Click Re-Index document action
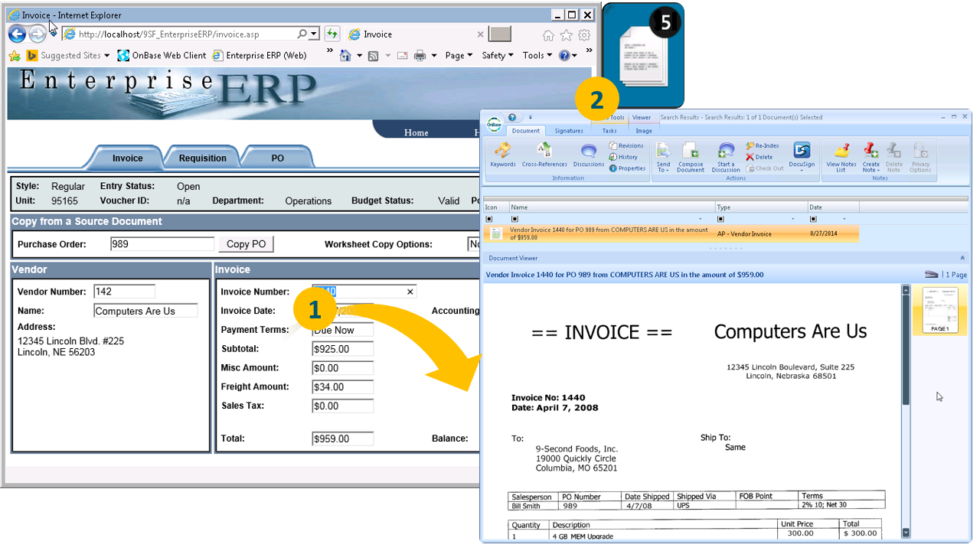The width and height of the screenshot is (980, 551). (x=763, y=145)
